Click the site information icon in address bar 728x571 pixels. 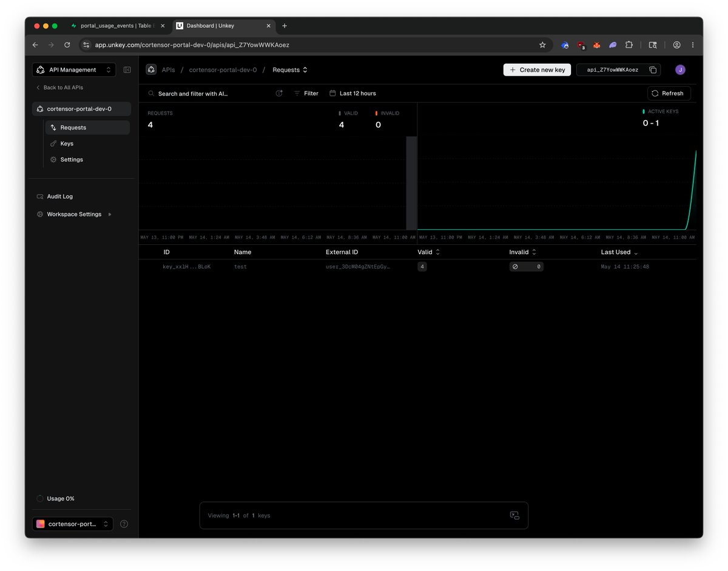(x=86, y=45)
